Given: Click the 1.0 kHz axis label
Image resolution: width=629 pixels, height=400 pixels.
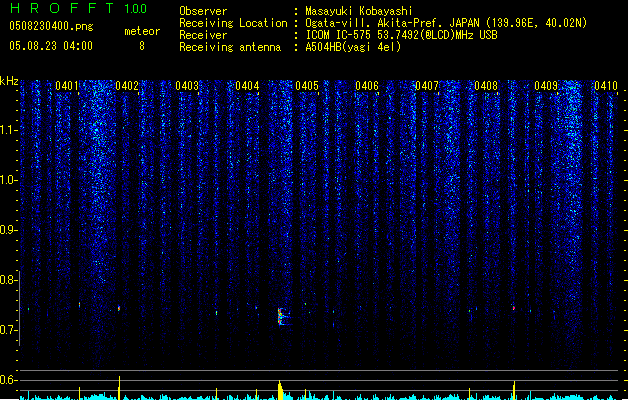Looking at the screenshot, I should [8, 180].
